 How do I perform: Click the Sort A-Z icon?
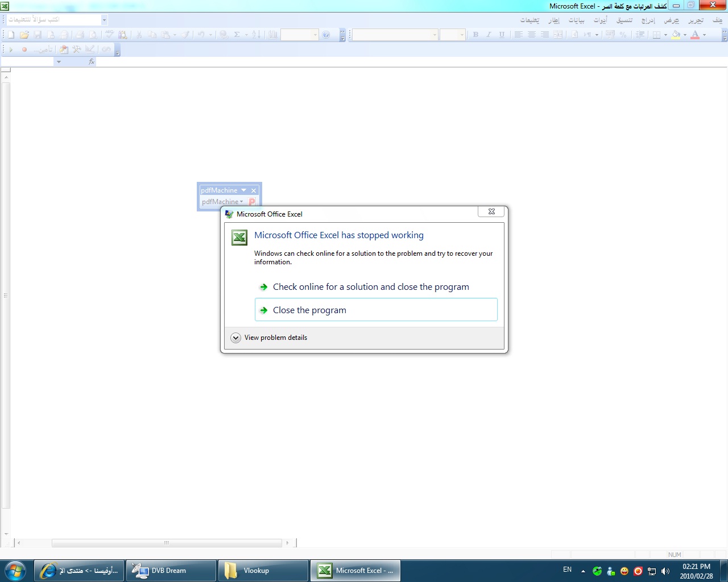pyautogui.click(x=257, y=35)
